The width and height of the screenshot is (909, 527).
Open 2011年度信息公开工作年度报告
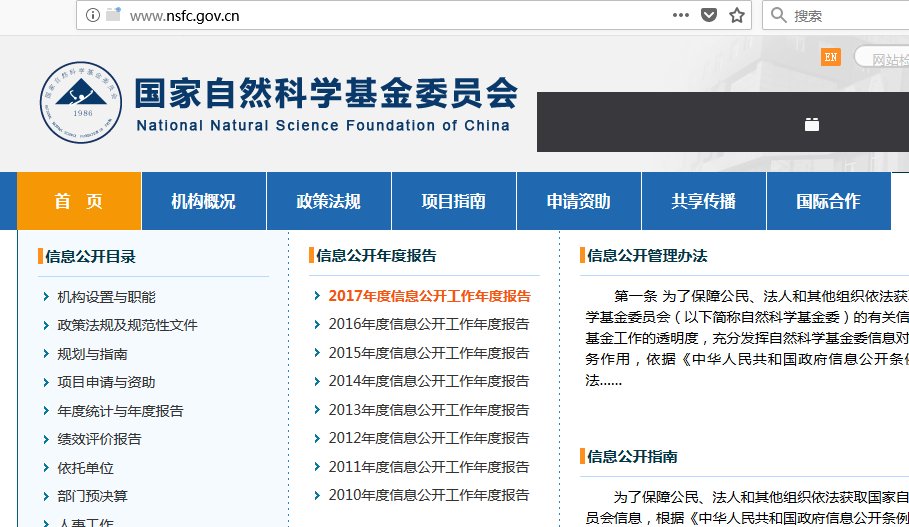click(429, 467)
